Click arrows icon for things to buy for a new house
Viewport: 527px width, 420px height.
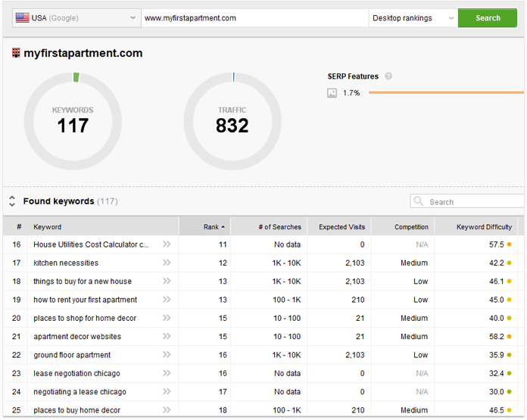[167, 282]
